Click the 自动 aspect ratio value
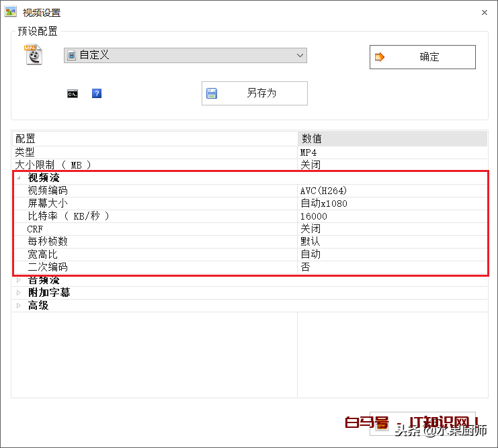Viewport: 498px width, 448px height. pos(310,255)
